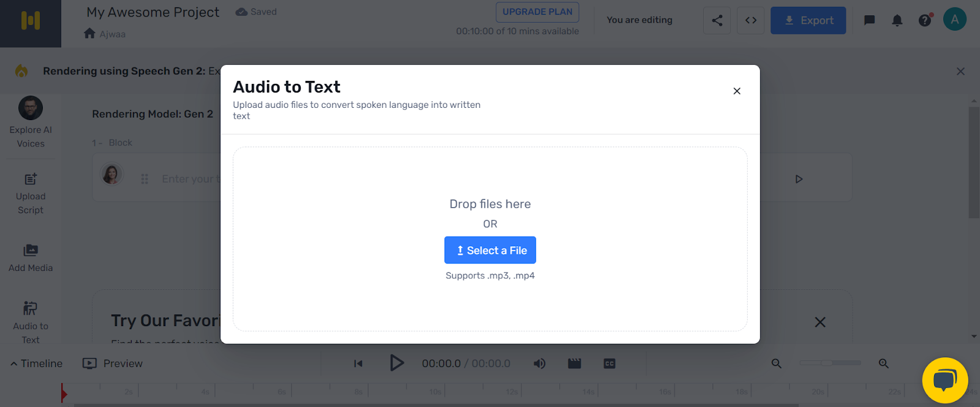Close the Try Our Favorite card
The width and height of the screenshot is (980, 407).
tap(820, 322)
